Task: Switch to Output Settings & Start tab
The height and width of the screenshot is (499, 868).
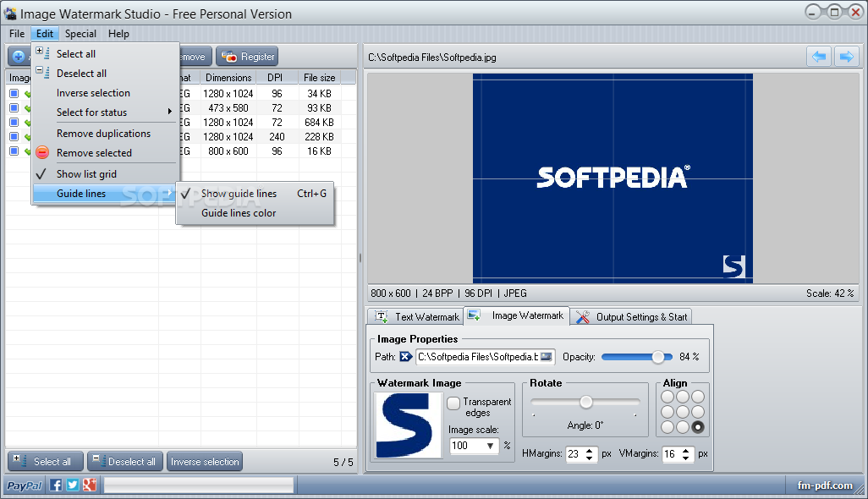Action: (x=631, y=317)
